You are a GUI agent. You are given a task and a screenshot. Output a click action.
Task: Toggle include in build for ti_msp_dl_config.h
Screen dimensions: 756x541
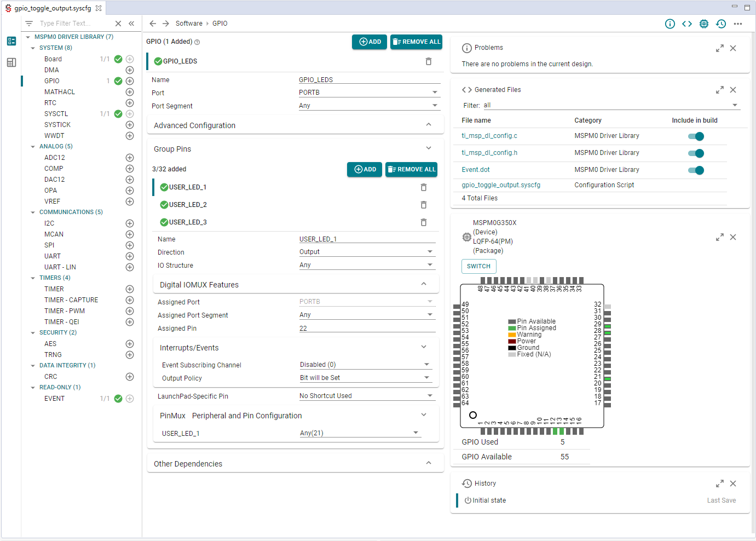(696, 153)
